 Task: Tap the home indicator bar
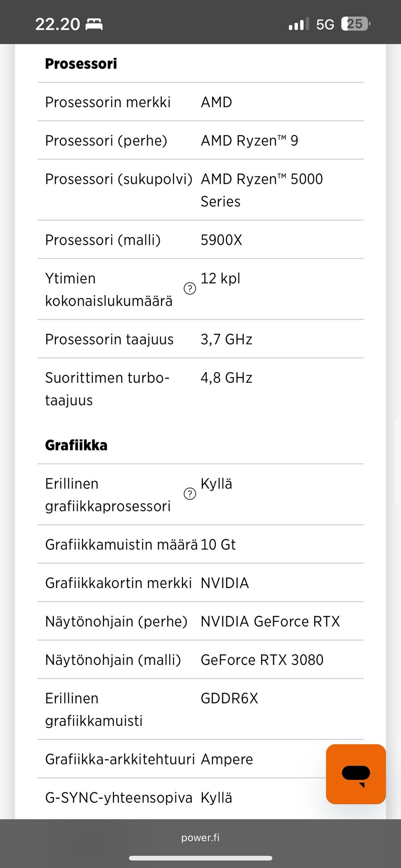[200, 858]
